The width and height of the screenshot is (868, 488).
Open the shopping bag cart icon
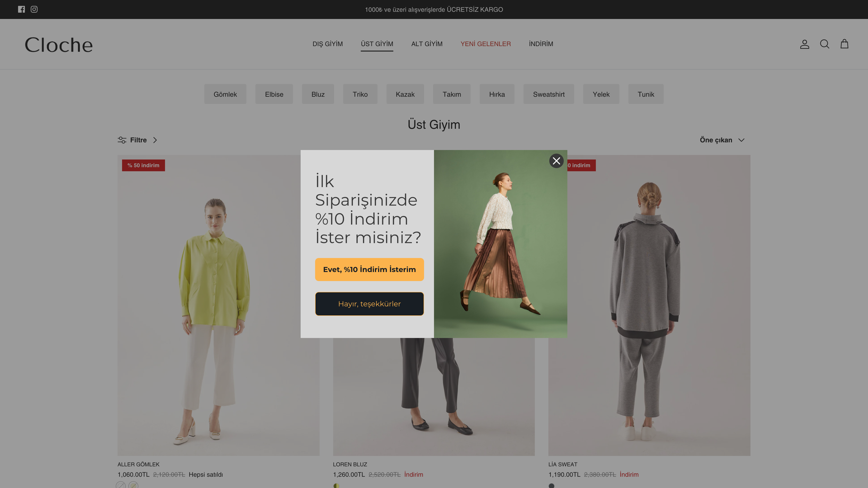coord(844,44)
